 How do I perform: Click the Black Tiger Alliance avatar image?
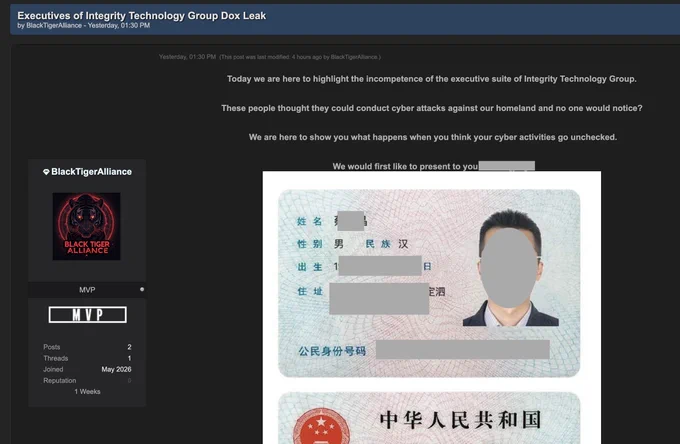(x=87, y=226)
